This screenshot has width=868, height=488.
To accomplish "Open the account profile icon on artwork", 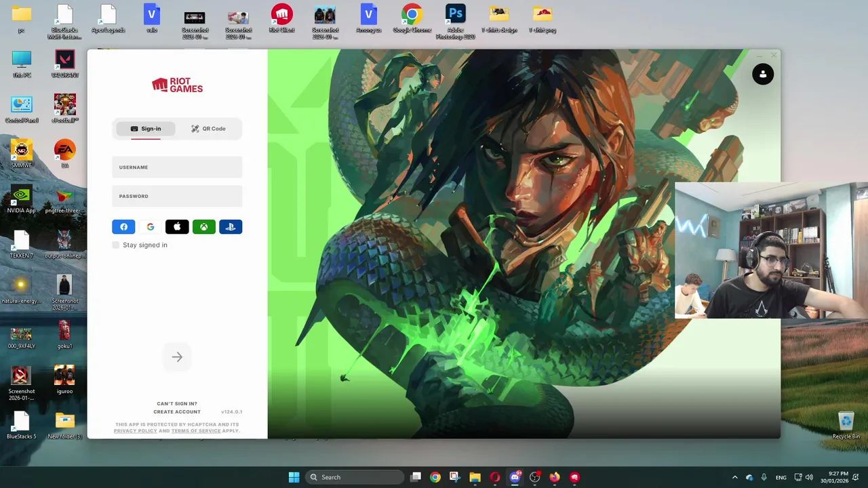I will [763, 75].
